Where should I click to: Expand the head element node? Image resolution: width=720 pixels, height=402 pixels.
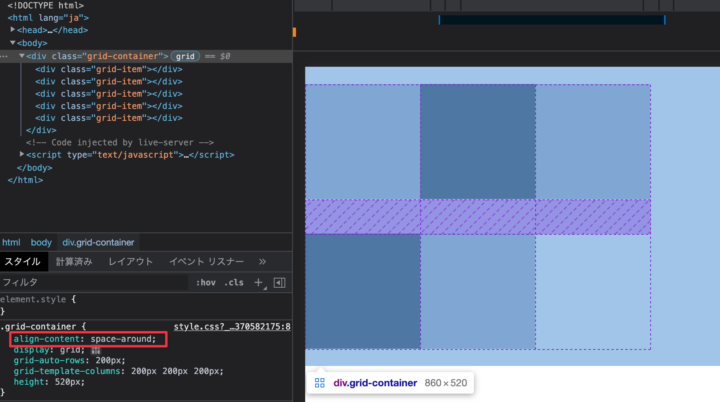13,30
